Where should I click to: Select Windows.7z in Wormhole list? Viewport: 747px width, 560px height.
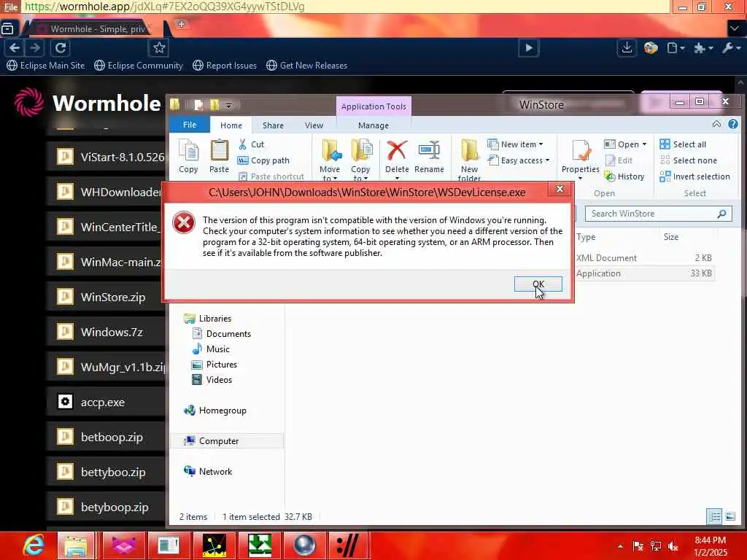tap(107, 332)
